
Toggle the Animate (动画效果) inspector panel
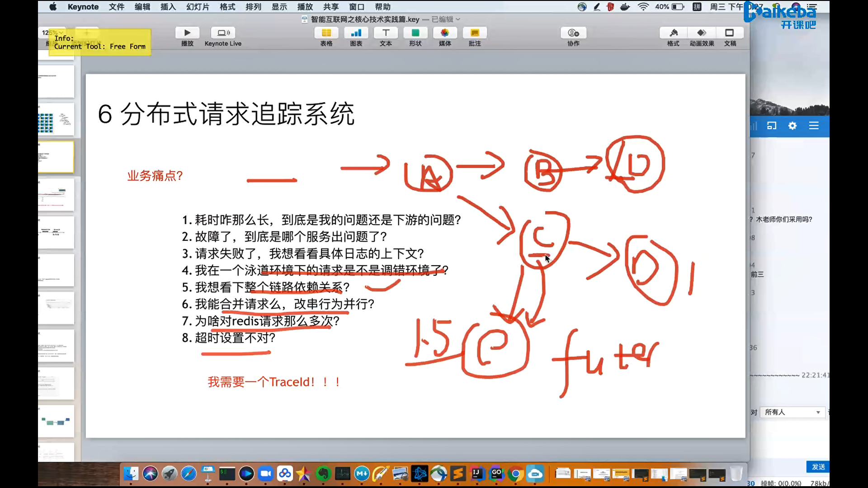[702, 33]
